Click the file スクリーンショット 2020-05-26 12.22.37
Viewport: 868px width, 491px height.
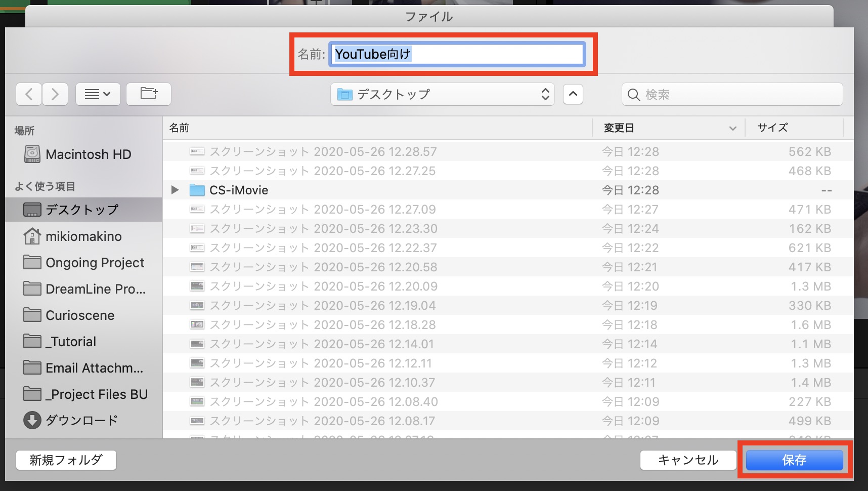508,248
